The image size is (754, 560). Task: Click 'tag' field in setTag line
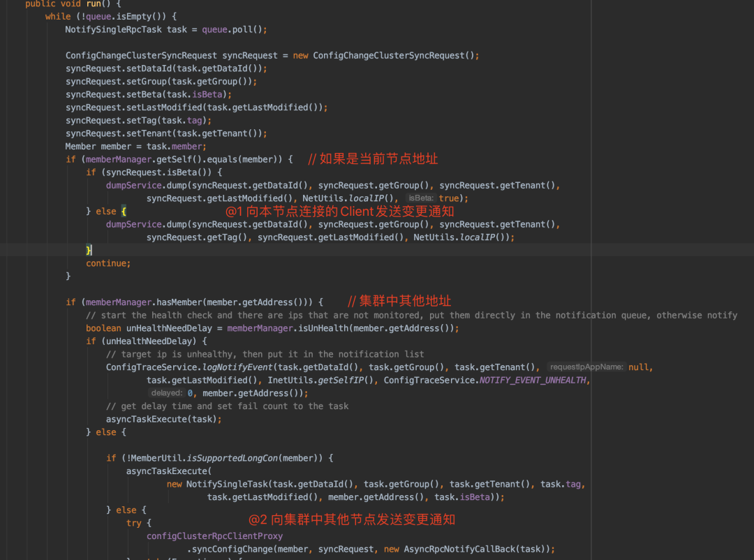pyautogui.click(x=194, y=120)
